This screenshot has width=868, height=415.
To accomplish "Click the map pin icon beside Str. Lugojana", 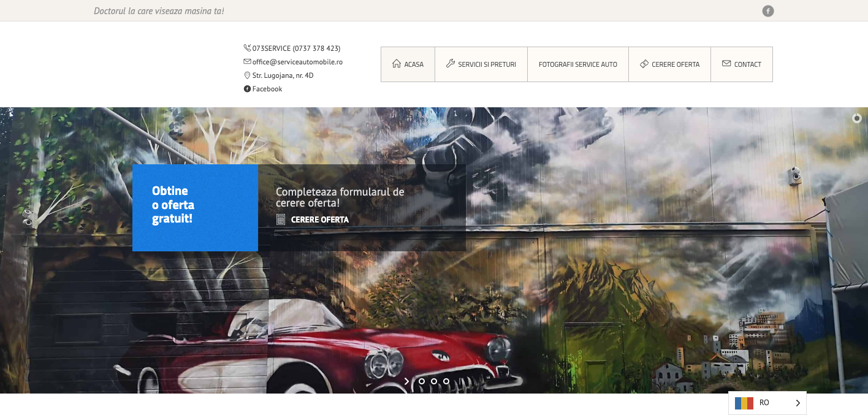I will pos(248,75).
